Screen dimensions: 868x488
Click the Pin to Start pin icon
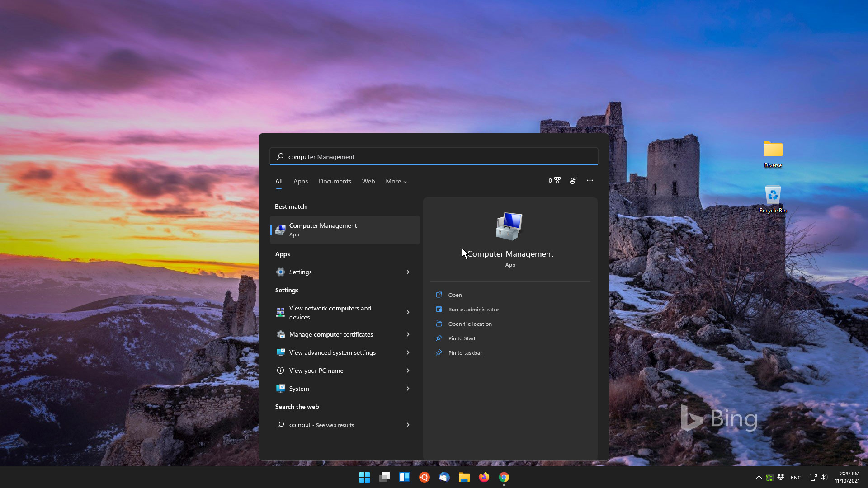click(439, 338)
